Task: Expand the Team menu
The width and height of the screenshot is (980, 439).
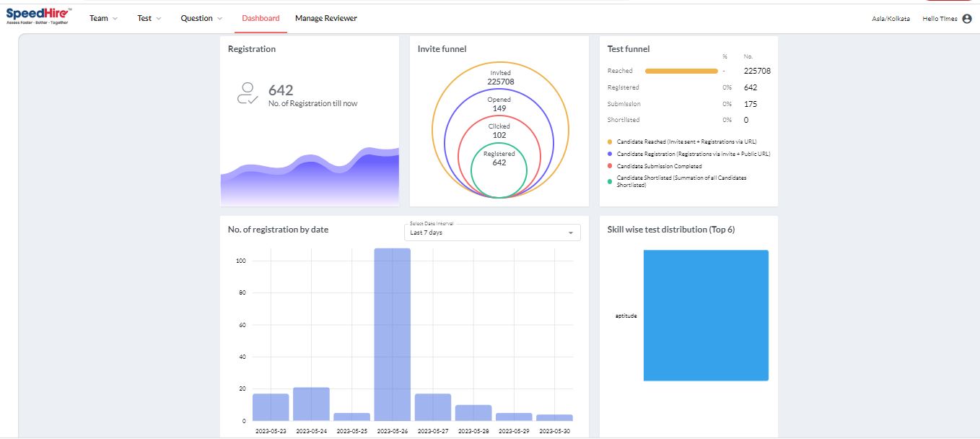Action: click(x=103, y=19)
